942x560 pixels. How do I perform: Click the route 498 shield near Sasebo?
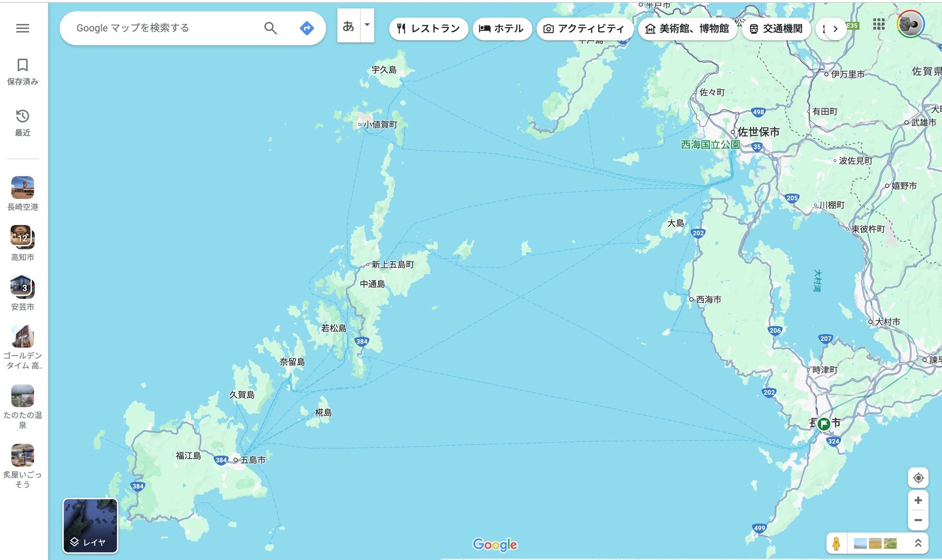[x=758, y=112]
